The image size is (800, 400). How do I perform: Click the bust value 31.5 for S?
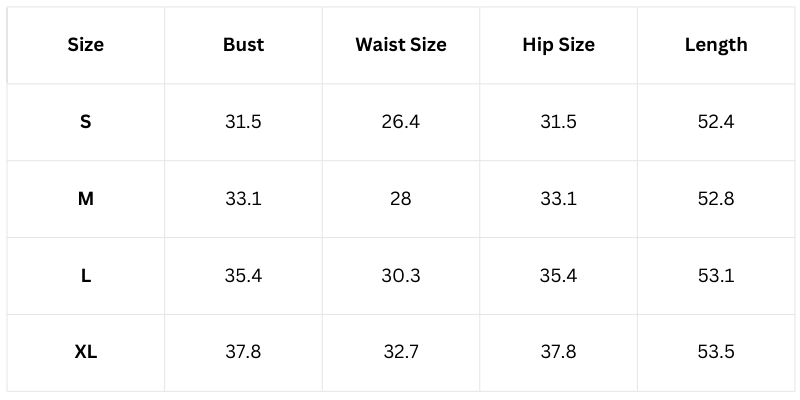tap(243, 122)
